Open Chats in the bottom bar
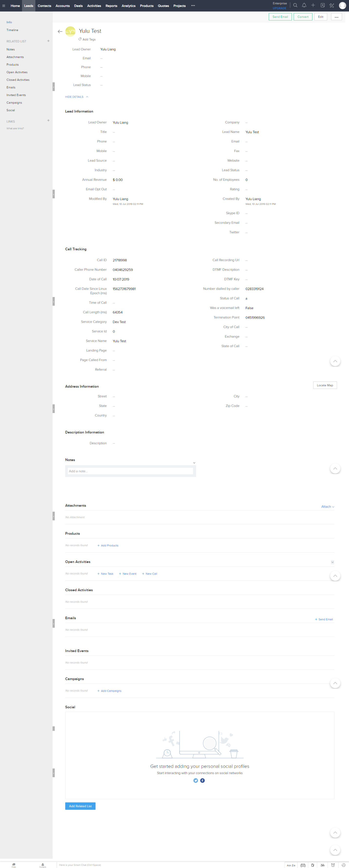Image resolution: width=349 pixels, height=868 pixels. [13, 865]
